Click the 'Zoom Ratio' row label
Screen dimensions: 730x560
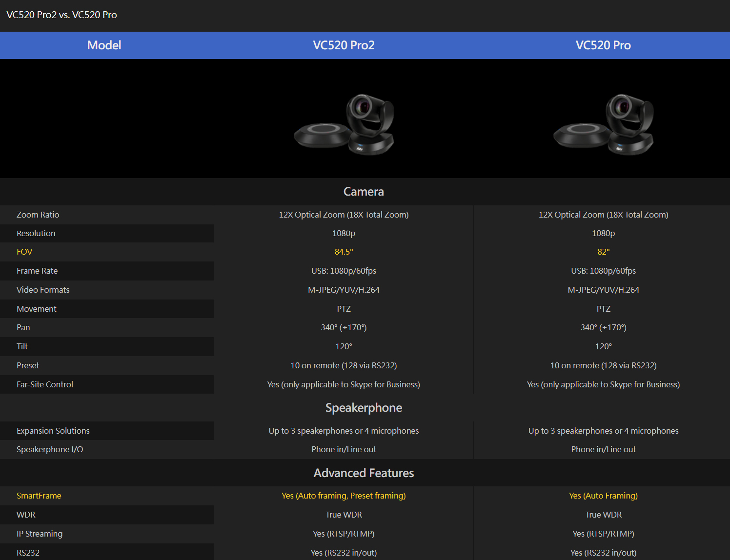(x=38, y=215)
